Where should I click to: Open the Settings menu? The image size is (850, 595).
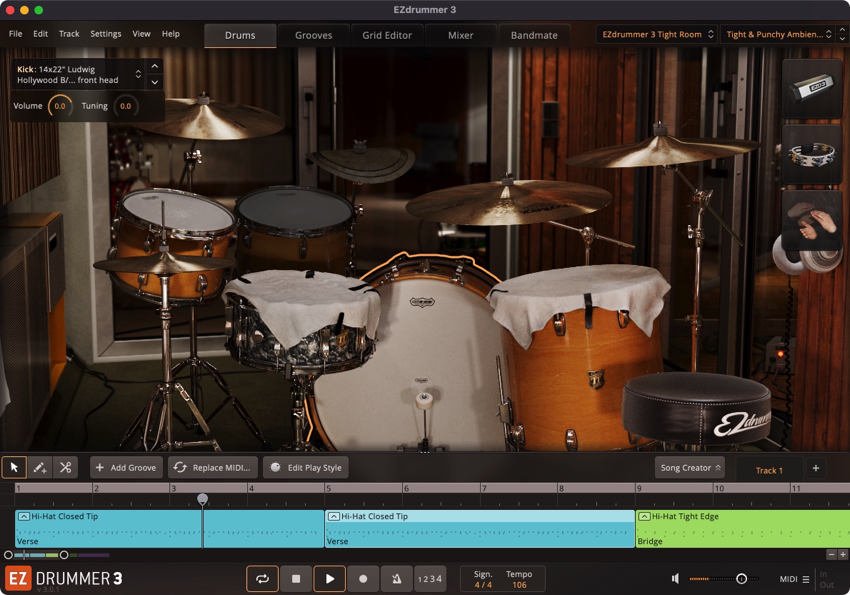point(106,34)
